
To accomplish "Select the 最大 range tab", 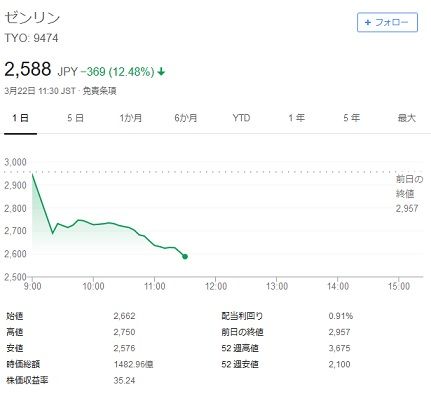I will (407, 118).
